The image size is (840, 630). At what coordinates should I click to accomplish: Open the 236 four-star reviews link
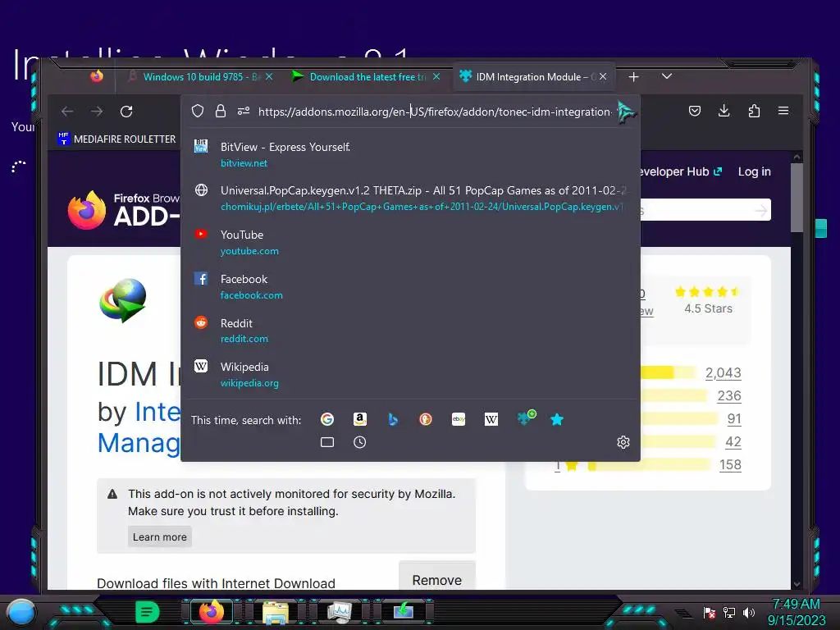click(x=729, y=396)
